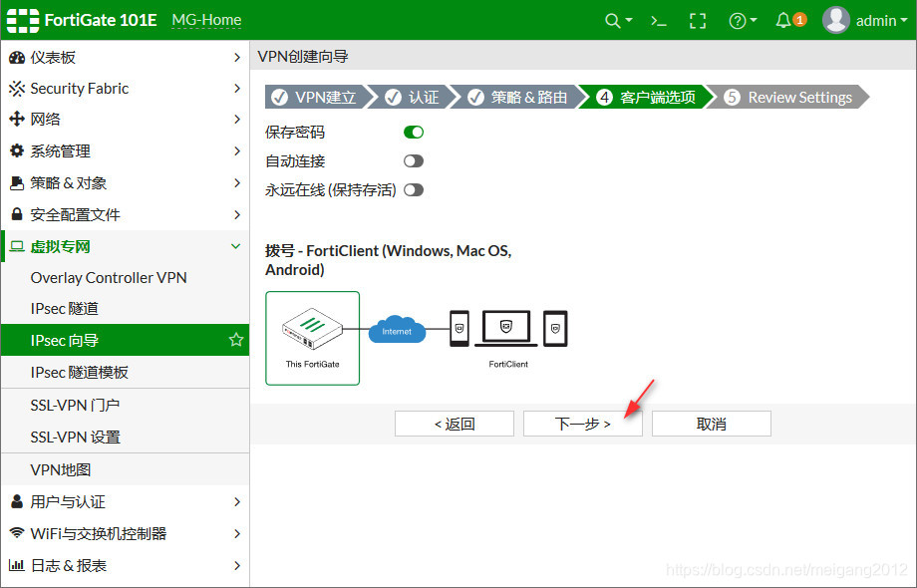Select IPsec 向导 menu item
The height and width of the screenshot is (588, 917).
126,340
